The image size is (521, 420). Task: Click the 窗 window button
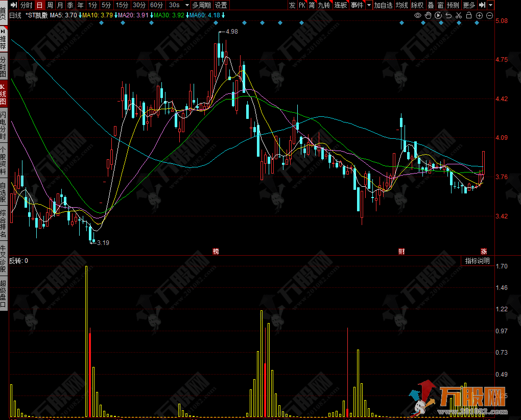coord(440,5)
